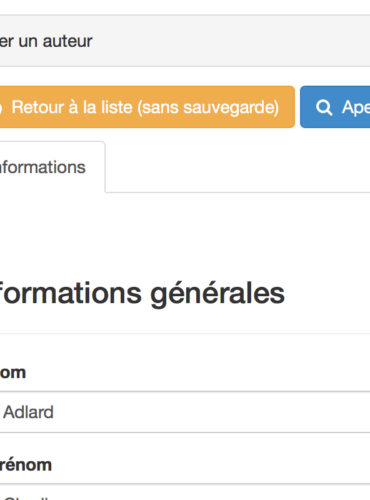Place cursor after the text Adlard
The image size is (370, 500).
[54, 412]
